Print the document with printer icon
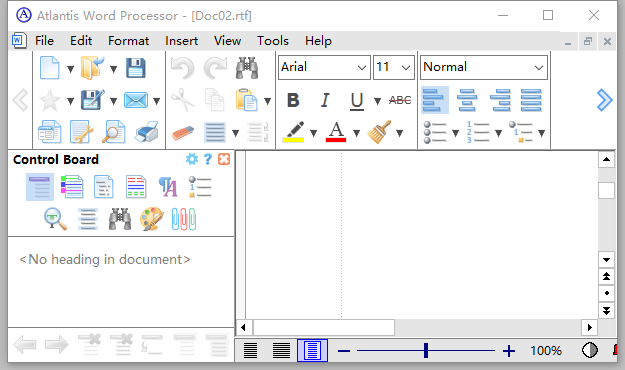 point(146,132)
